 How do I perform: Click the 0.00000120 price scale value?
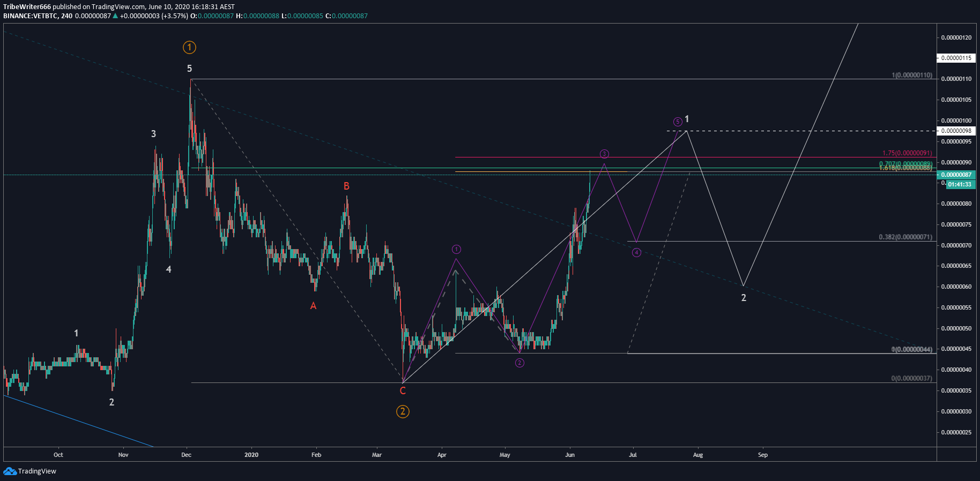tap(956, 37)
